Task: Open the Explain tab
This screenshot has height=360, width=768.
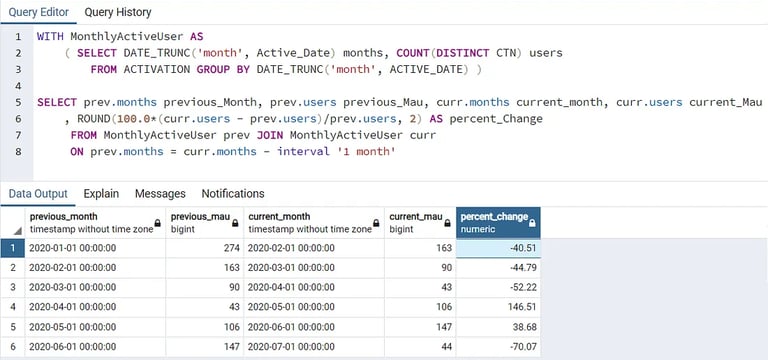Action: click(x=101, y=193)
